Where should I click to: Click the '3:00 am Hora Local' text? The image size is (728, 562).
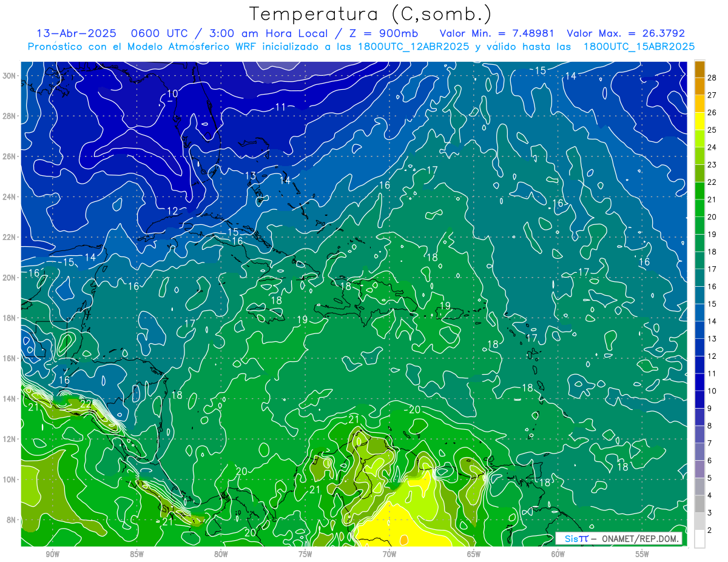265,33
